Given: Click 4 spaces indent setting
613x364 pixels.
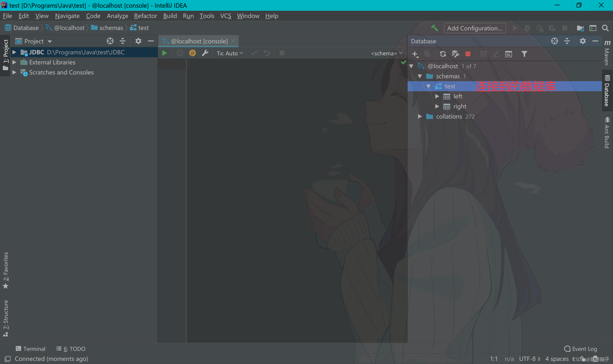Looking at the screenshot, I should (557, 359).
